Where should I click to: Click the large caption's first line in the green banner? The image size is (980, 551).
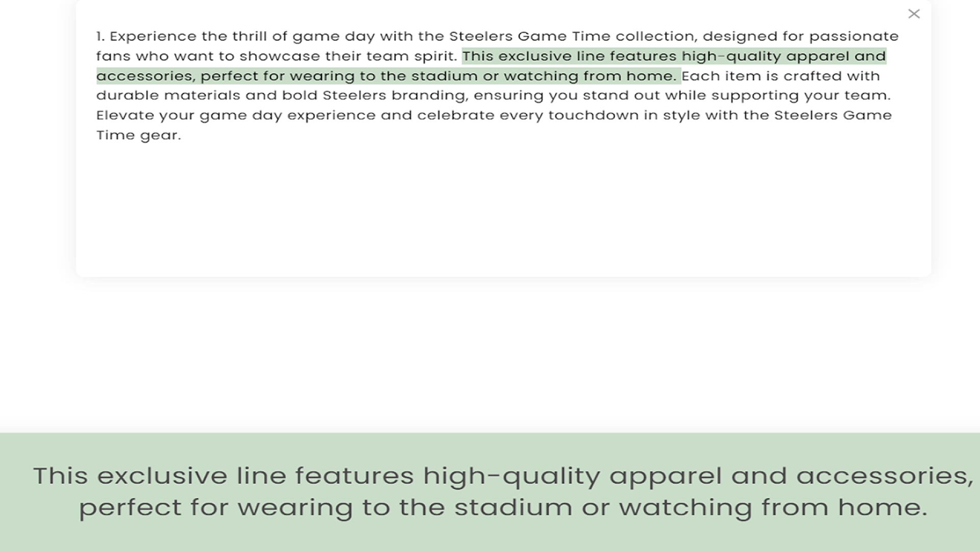503,475
